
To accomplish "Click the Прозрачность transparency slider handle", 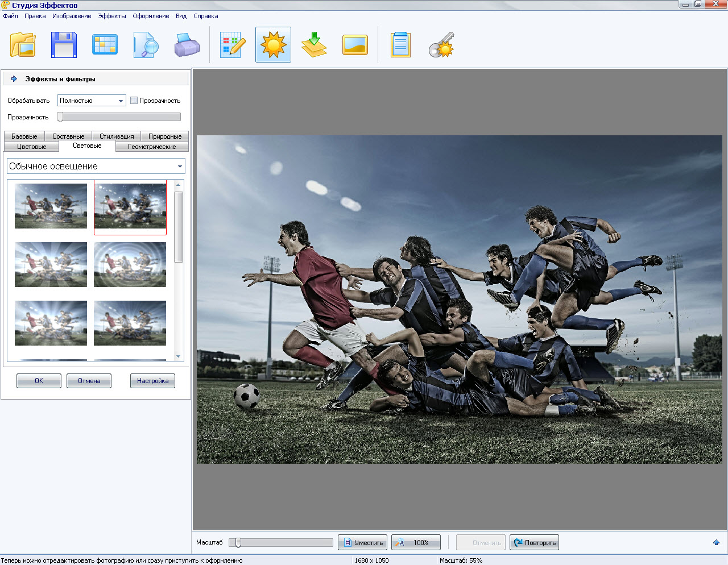I will coord(60,117).
